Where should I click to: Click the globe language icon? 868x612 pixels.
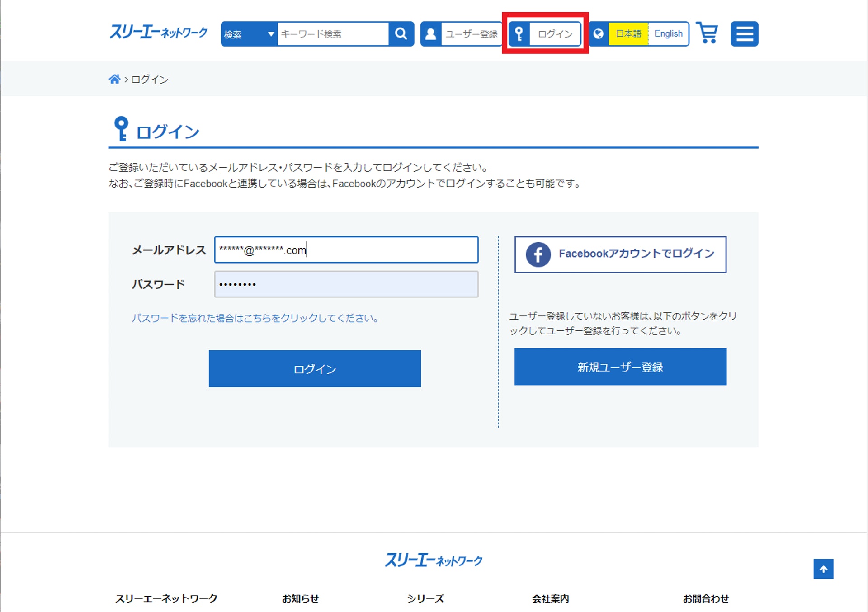pyautogui.click(x=598, y=34)
